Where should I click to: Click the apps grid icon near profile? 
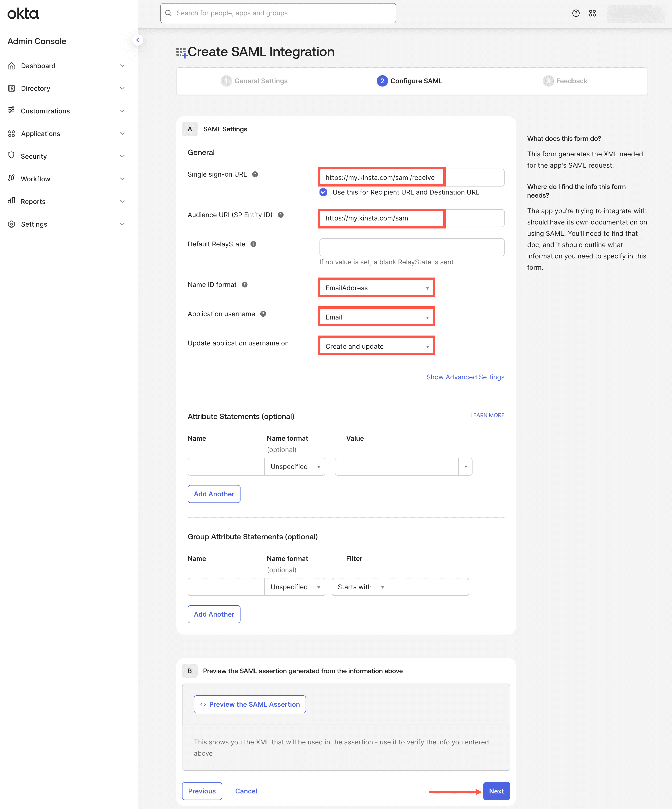[x=592, y=13]
